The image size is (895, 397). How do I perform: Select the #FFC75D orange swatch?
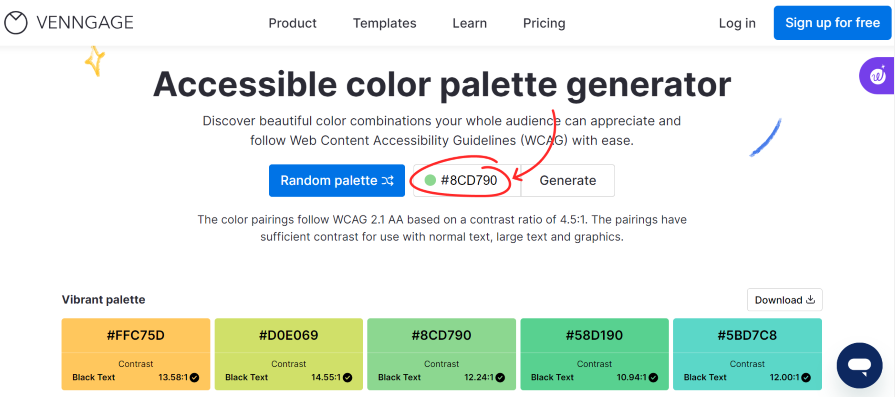tap(136, 354)
